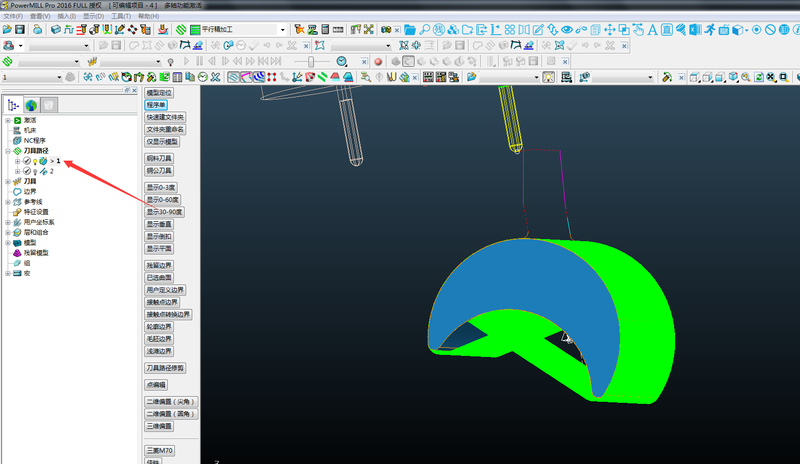Open the 工具(T) menu
The width and height of the screenshot is (800, 464).
pos(120,16)
